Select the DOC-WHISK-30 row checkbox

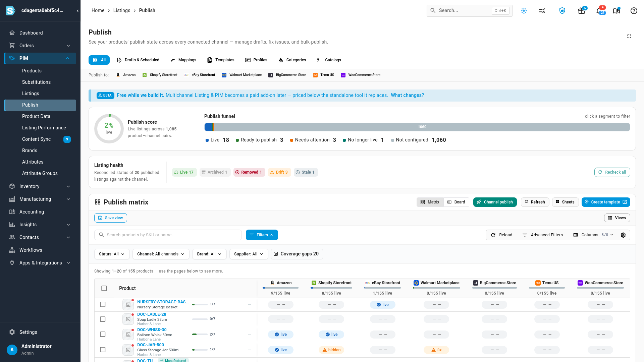pos(103,334)
